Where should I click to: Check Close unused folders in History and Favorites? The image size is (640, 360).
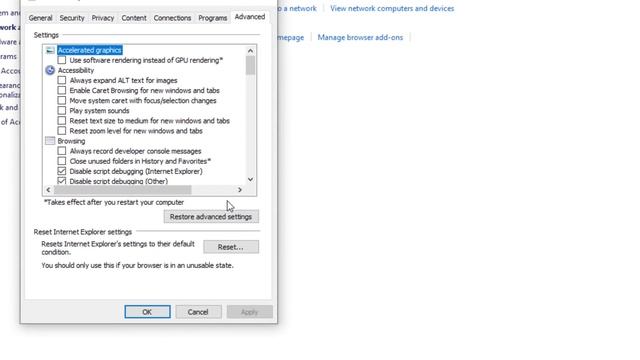(62, 161)
